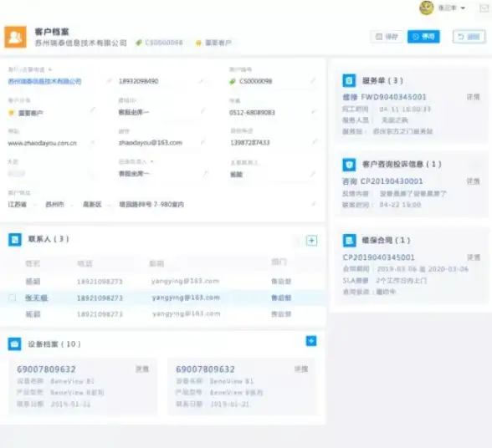Image resolution: width=492 pixels, height=448 pixels.
Task: Click the mail icon at top right corner
Action: (x=484, y=8)
